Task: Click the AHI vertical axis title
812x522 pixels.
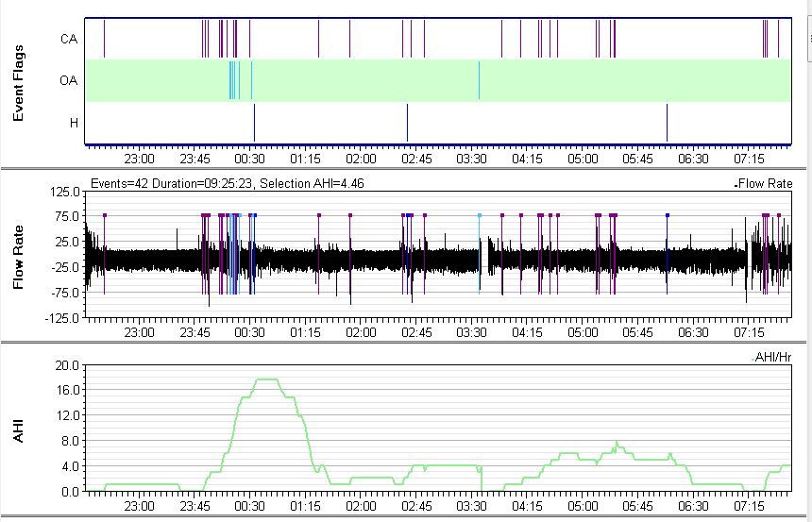Action: [x=18, y=429]
